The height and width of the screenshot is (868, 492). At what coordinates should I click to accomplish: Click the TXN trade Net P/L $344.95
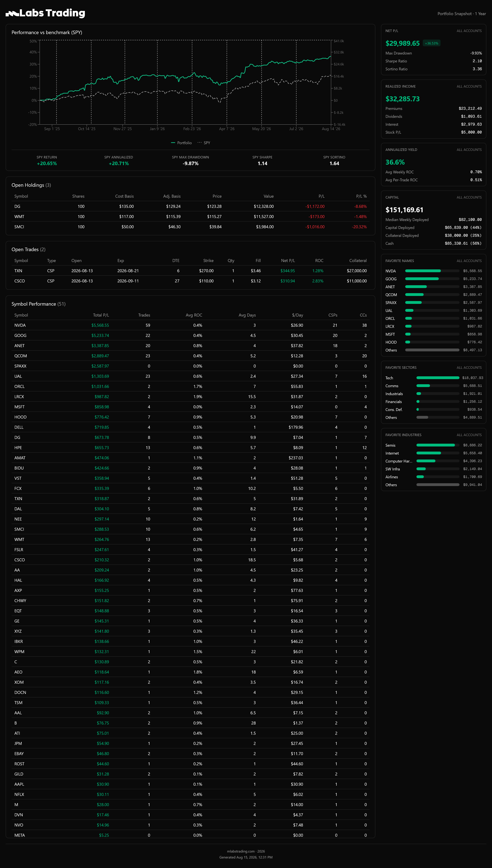tap(288, 271)
